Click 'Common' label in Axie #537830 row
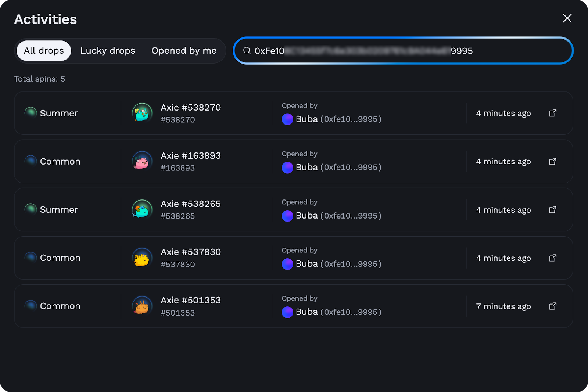 60,258
